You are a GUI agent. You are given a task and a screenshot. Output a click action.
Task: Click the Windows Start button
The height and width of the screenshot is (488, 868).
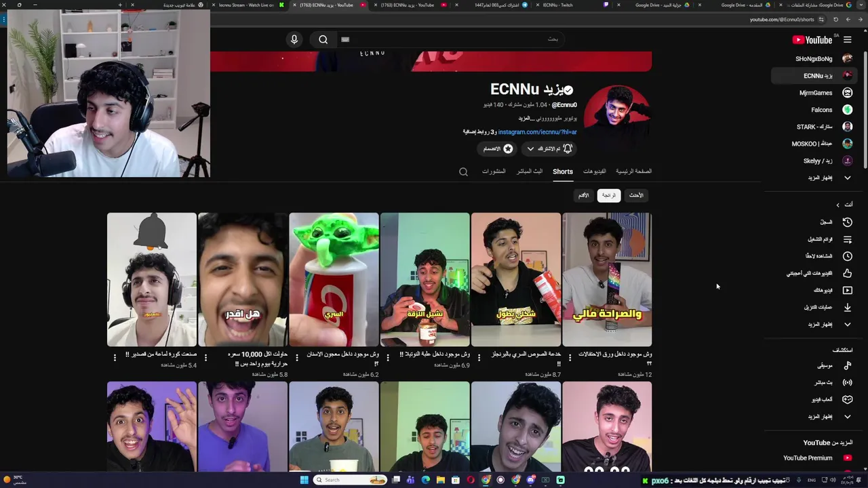[x=304, y=480]
